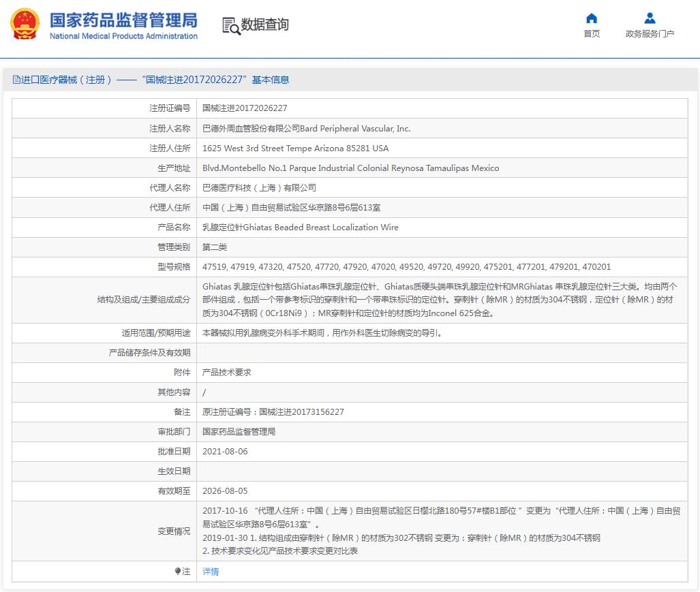Screen dimensions: 700x592
Task: Click the 适用范围/预期用途 label
Action: 156,333
